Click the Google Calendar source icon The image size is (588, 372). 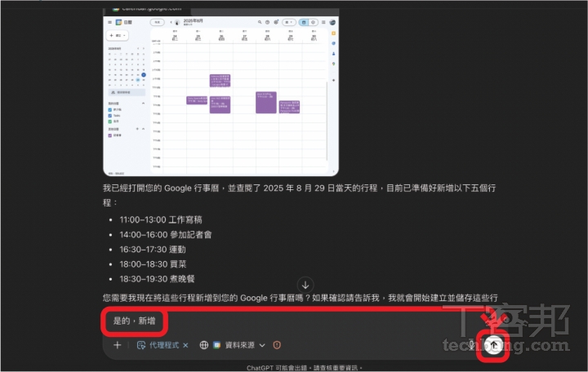pos(216,345)
